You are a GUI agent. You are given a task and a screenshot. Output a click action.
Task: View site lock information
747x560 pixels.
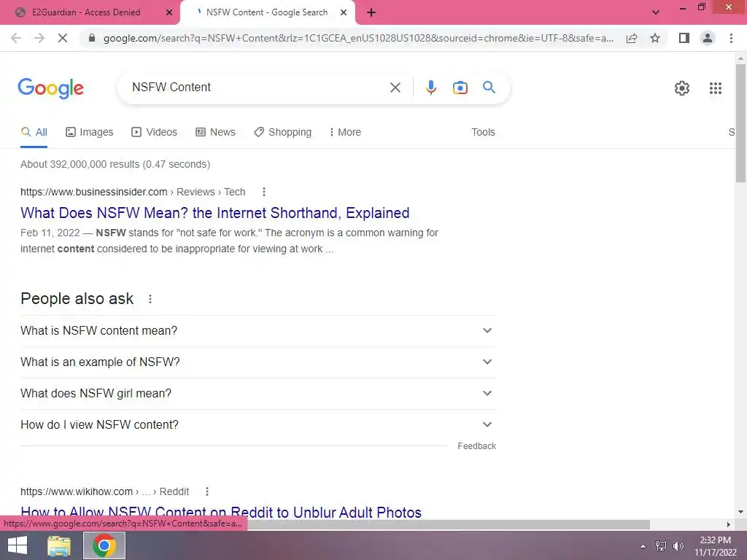[x=92, y=38]
